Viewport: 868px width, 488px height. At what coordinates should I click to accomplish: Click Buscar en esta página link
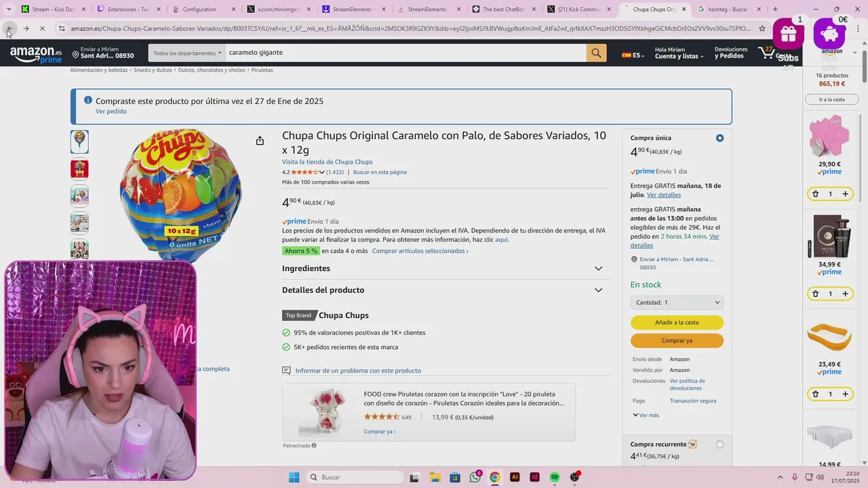pyautogui.click(x=380, y=172)
